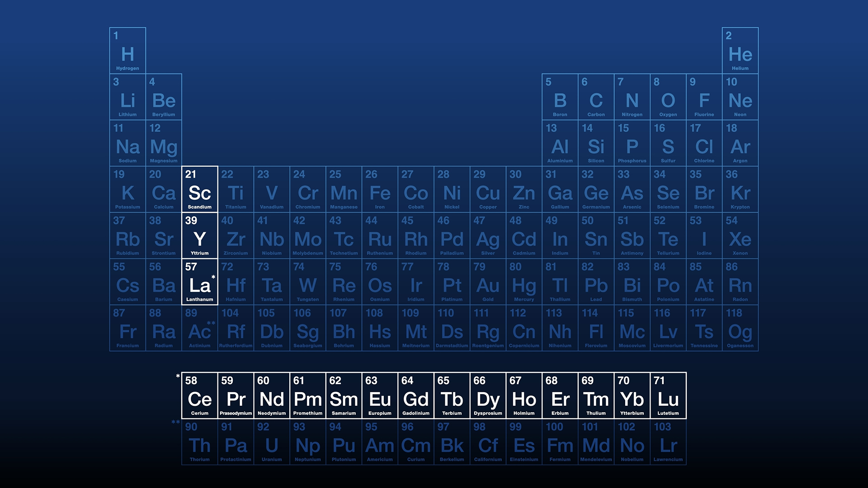The width and height of the screenshot is (868, 488).
Task: Select the Oganesson element tile
Action: pos(740,328)
